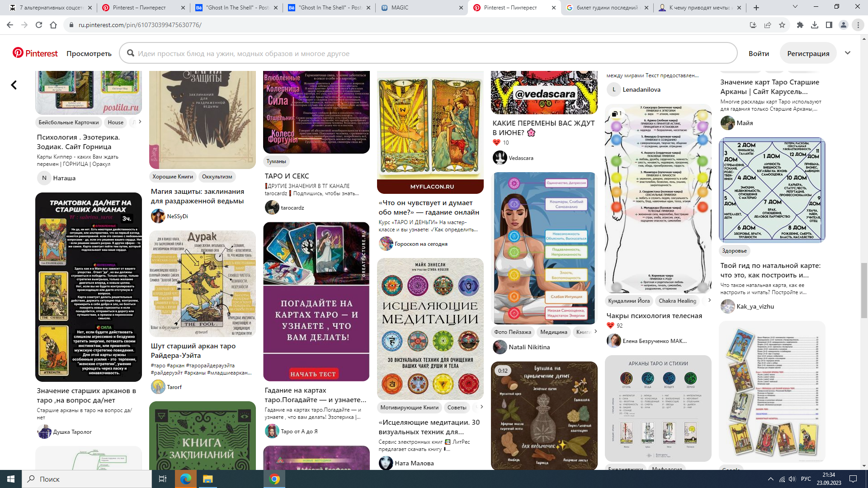This screenshot has height=488, width=868.
Task: Open browser downloads icon
Action: click(x=815, y=25)
